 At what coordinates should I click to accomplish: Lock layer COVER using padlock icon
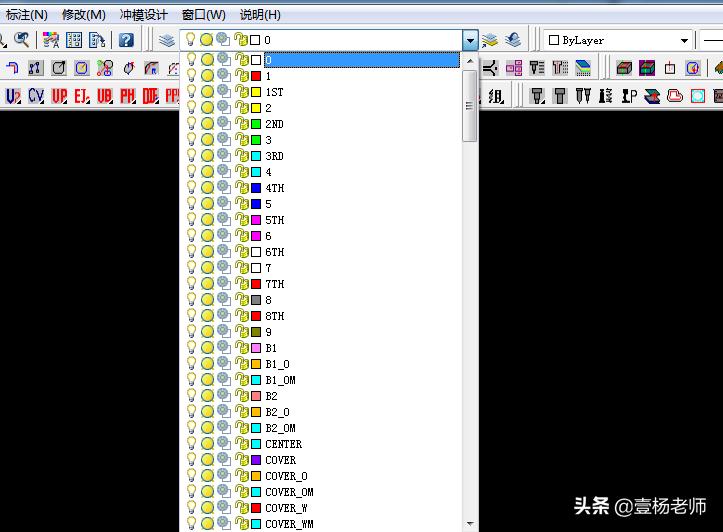[241, 459]
